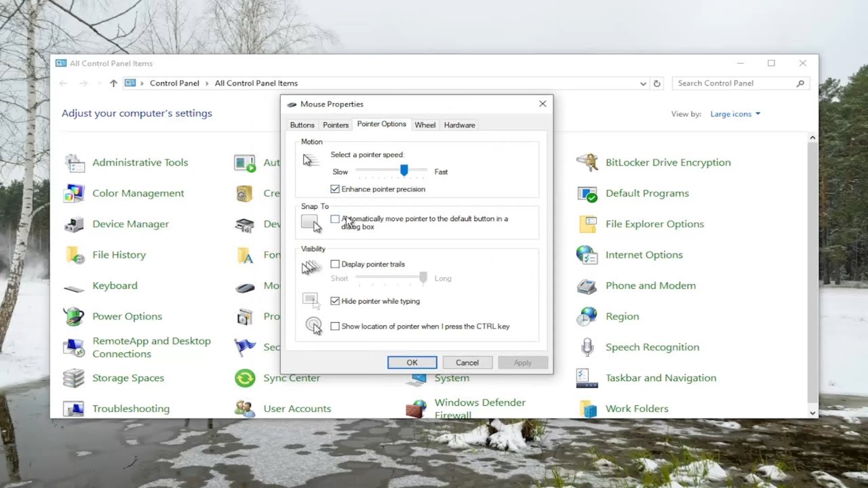Image resolution: width=868 pixels, height=488 pixels.
Task: Open User Accounts icon
Action: tap(245, 409)
